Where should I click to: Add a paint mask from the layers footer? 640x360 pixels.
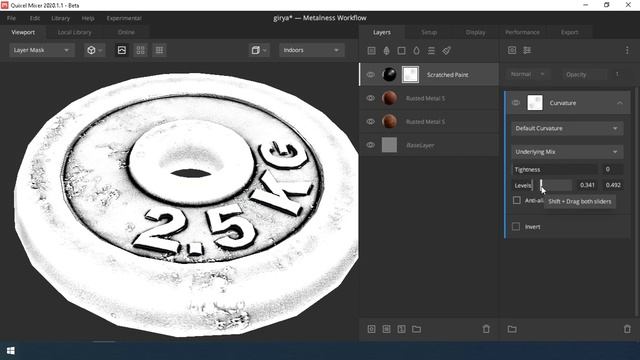[x=371, y=329]
